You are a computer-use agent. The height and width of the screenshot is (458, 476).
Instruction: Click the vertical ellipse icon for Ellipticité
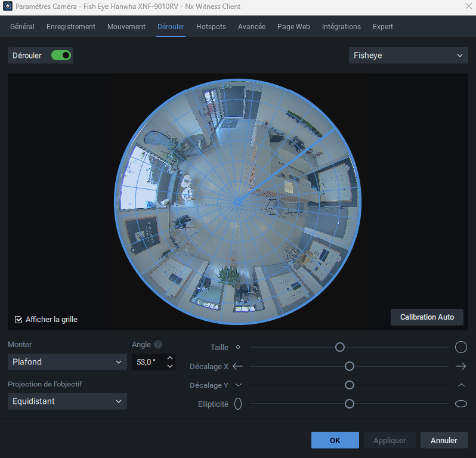pos(238,404)
